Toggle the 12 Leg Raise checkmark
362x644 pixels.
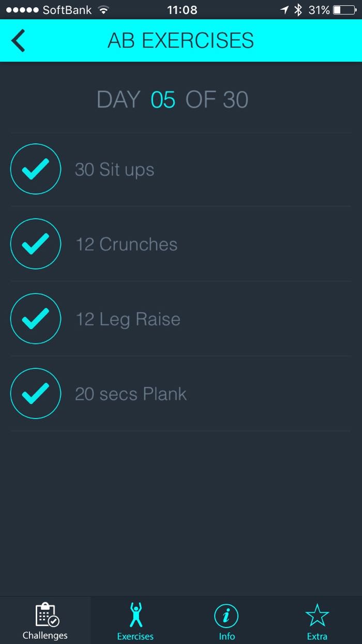(x=36, y=319)
